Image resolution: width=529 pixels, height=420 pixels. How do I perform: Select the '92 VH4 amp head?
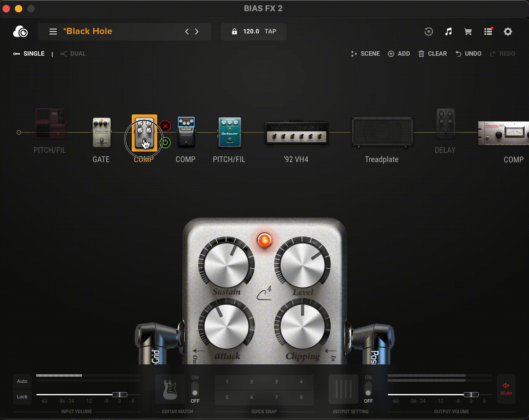tap(297, 133)
